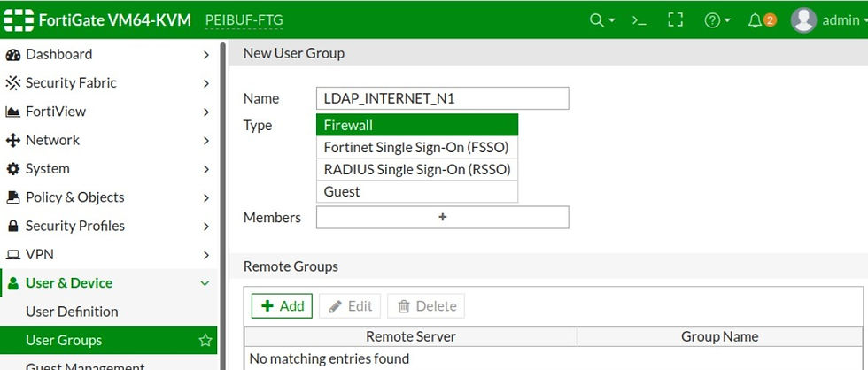Click the Delete remote group button
868x370 pixels.
pyautogui.click(x=426, y=306)
